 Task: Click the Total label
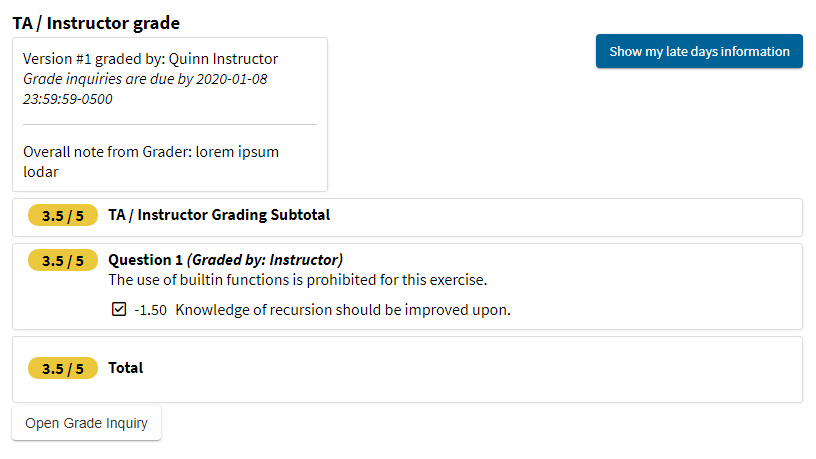(125, 368)
